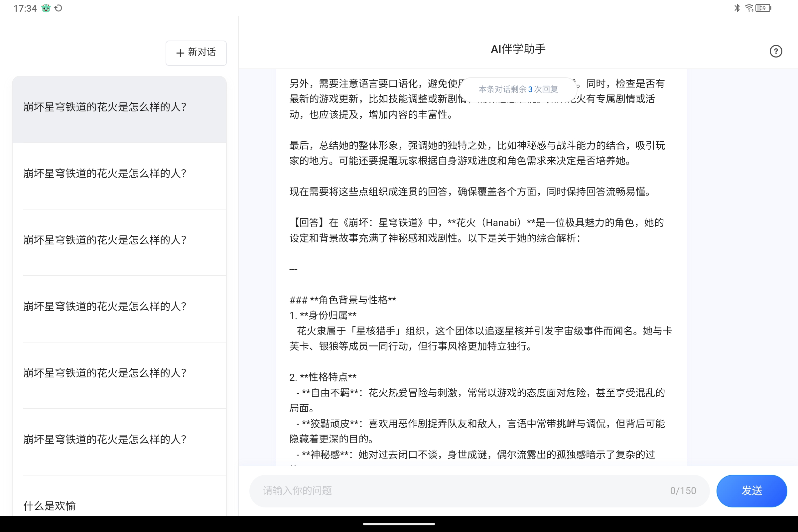Click the AI伴学助手 title
The width and height of the screenshot is (798, 532).
[x=518, y=49]
